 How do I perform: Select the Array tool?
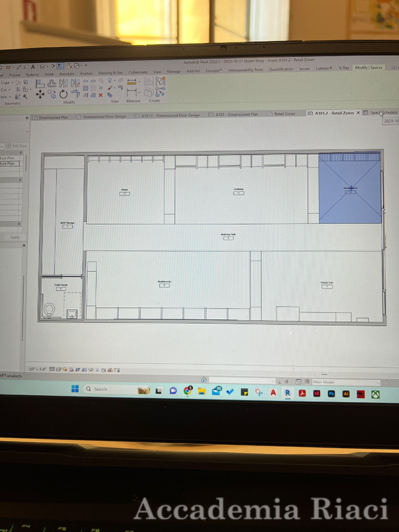[86, 88]
